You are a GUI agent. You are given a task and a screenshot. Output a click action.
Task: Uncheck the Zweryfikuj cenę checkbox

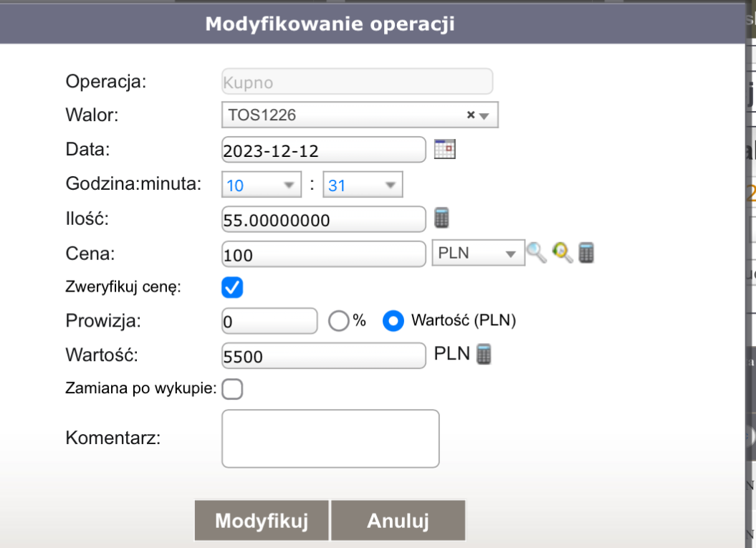point(233,287)
